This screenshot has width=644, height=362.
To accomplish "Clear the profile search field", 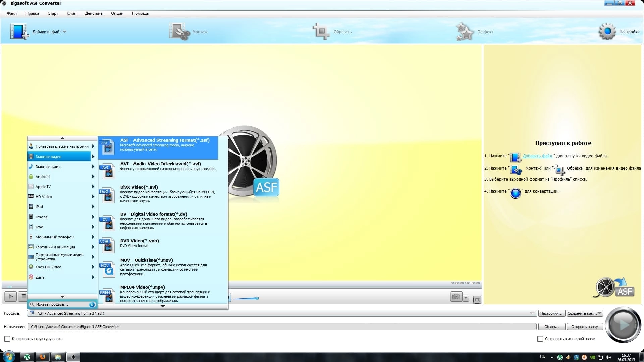I will (92, 304).
